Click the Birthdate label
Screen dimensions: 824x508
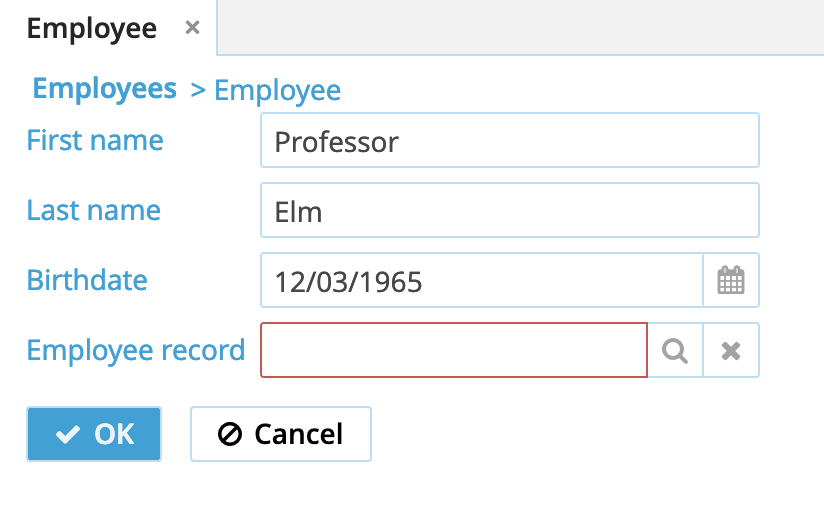(x=87, y=280)
